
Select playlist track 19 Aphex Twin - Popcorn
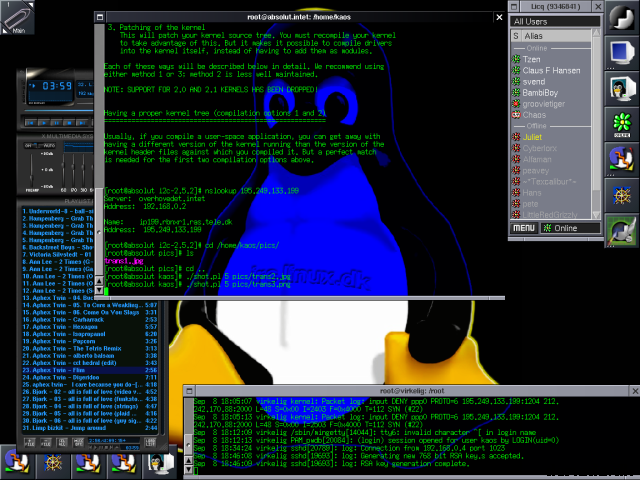point(90,341)
